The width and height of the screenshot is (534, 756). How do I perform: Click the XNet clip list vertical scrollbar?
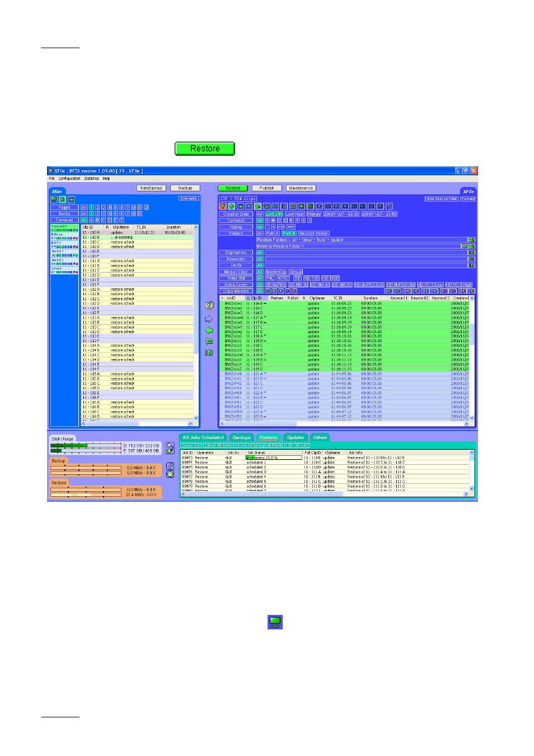(196, 322)
